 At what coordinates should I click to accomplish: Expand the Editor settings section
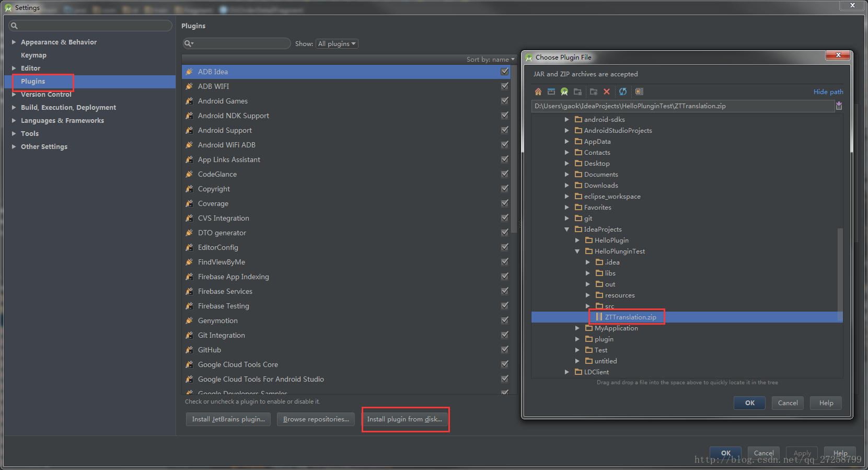14,68
